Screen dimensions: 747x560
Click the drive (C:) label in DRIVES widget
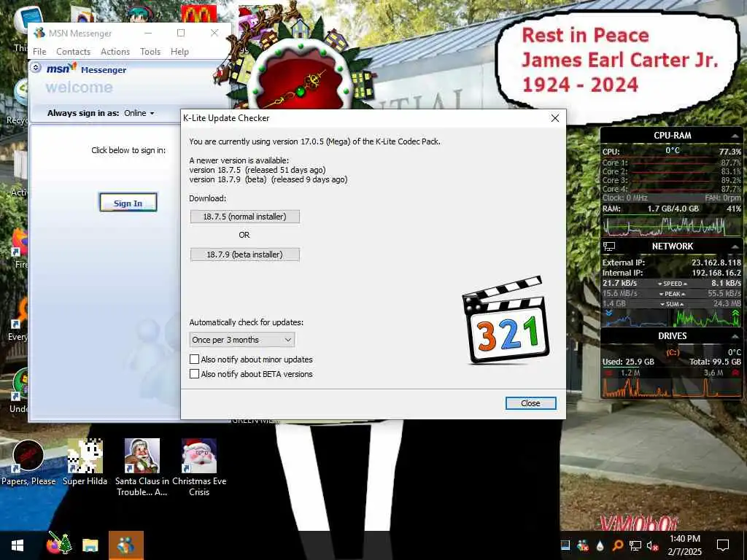pyautogui.click(x=672, y=353)
